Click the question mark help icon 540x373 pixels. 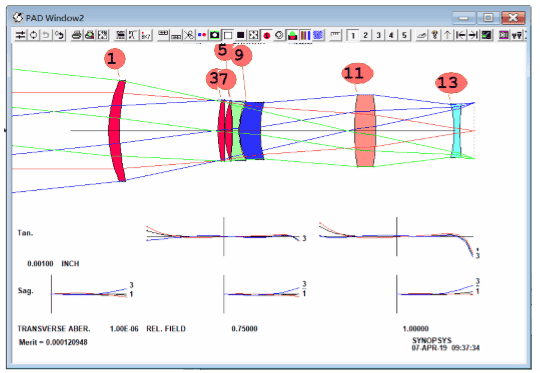tap(434, 35)
